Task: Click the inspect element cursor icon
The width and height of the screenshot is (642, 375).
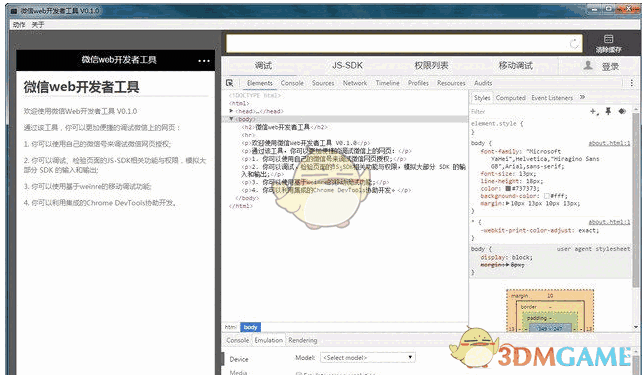Action: click(230, 83)
